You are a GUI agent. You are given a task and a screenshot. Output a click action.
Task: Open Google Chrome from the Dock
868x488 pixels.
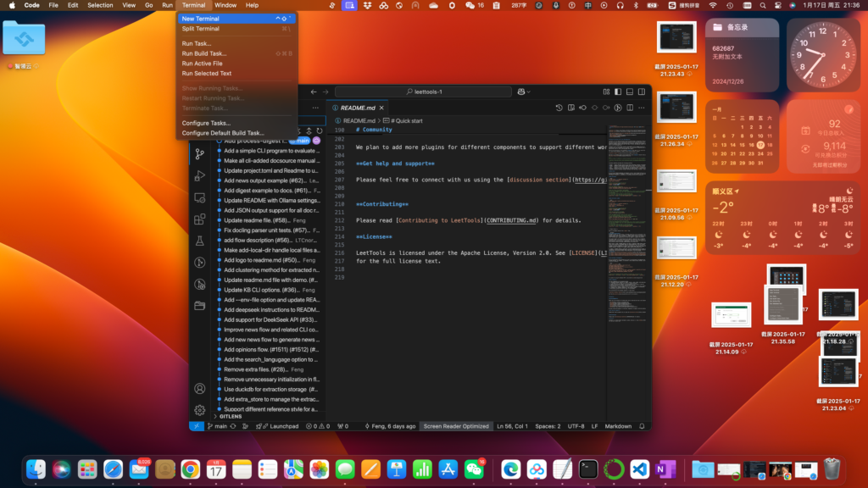click(x=191, y=469)
